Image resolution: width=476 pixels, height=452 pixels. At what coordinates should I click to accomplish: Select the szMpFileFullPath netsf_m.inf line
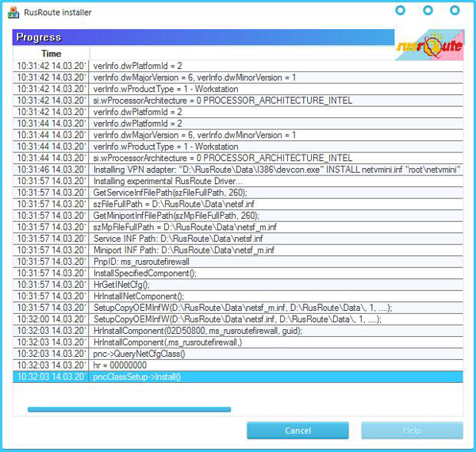click(x=238, y=228)
